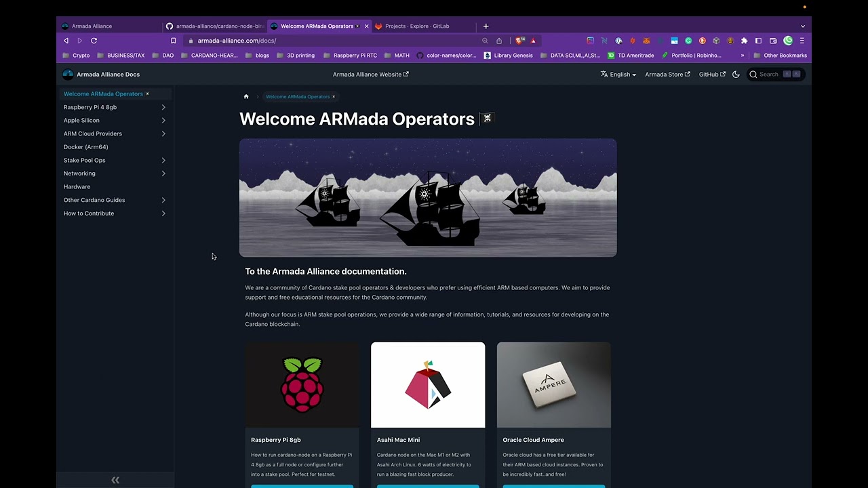This screenshot has width=868, height=488.
Task: Open the Other Bookmarks folder
Action: [x=780, y=56]
